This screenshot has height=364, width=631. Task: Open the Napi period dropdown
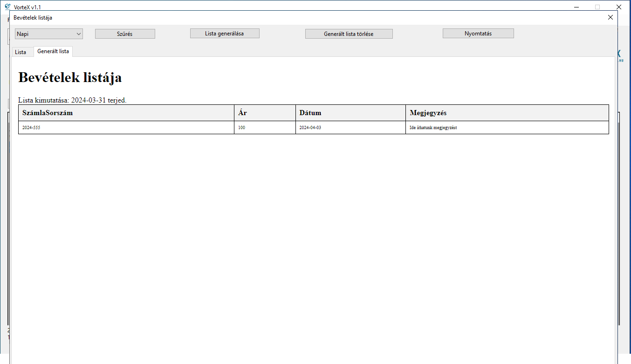[49, 34]
